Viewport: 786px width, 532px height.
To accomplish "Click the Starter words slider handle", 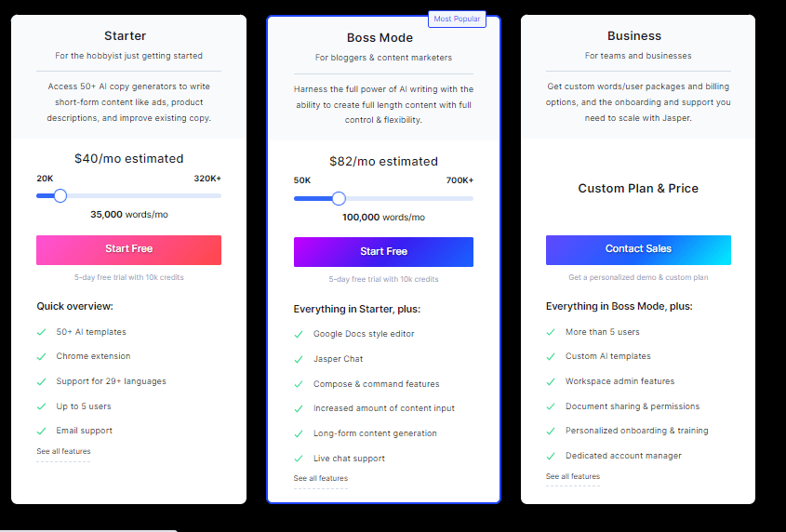I will pyautogui.click(x=60, y=195).
